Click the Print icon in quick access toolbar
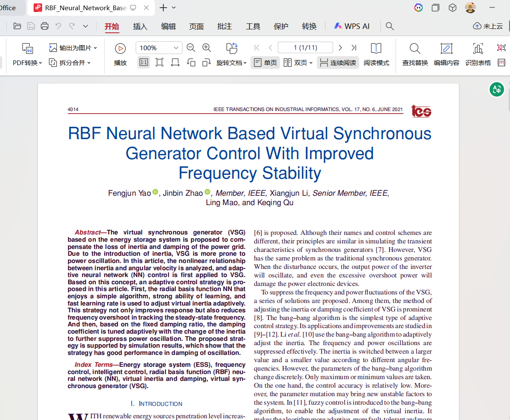This screenshot has height=420, width=510. click(x=45, y=26)
